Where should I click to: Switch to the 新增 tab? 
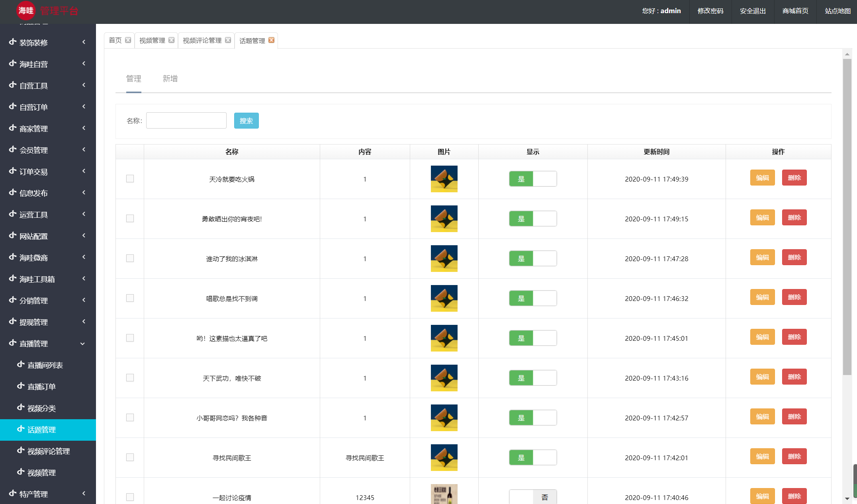[x=170, y=79]
